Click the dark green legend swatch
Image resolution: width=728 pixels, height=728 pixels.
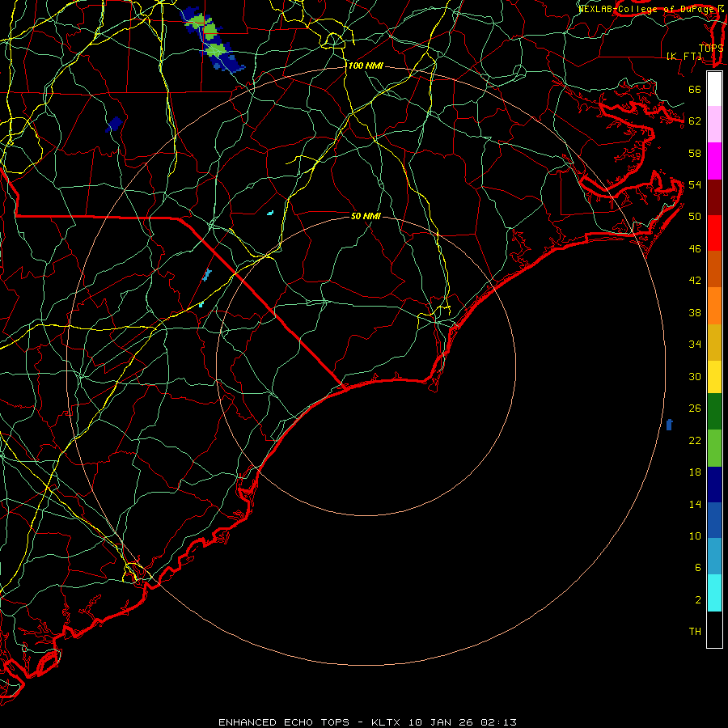pyautogui.click(x=714, y=412)
